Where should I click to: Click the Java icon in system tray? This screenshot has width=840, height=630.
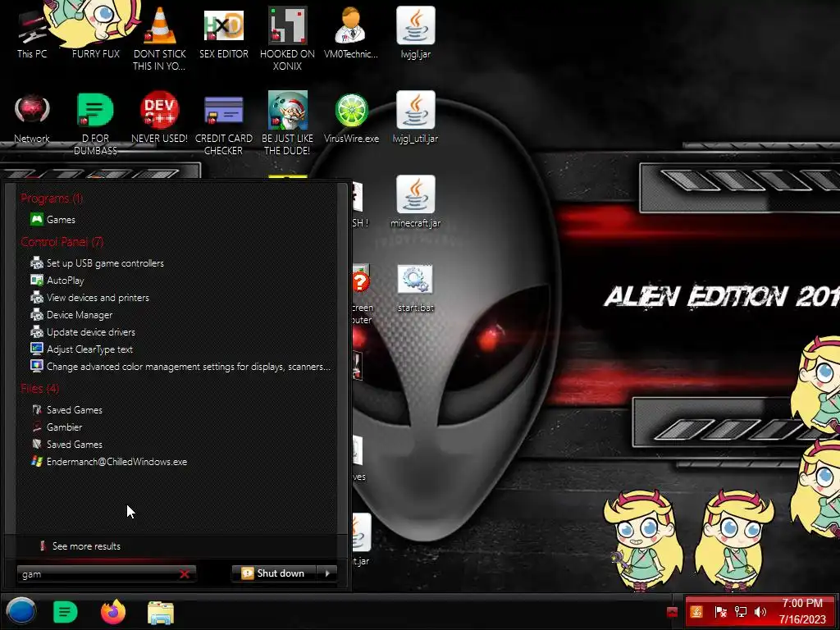(696, 611)
